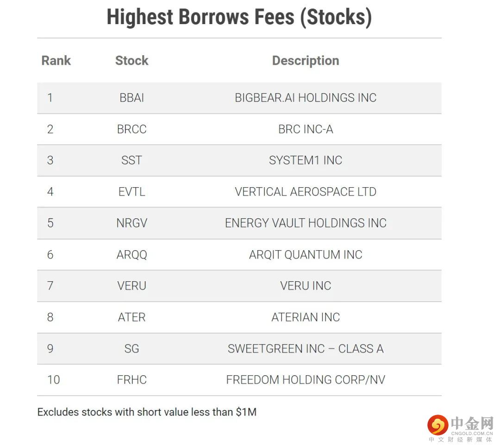Click the Highest Borrows Fees title

(239, 17)
